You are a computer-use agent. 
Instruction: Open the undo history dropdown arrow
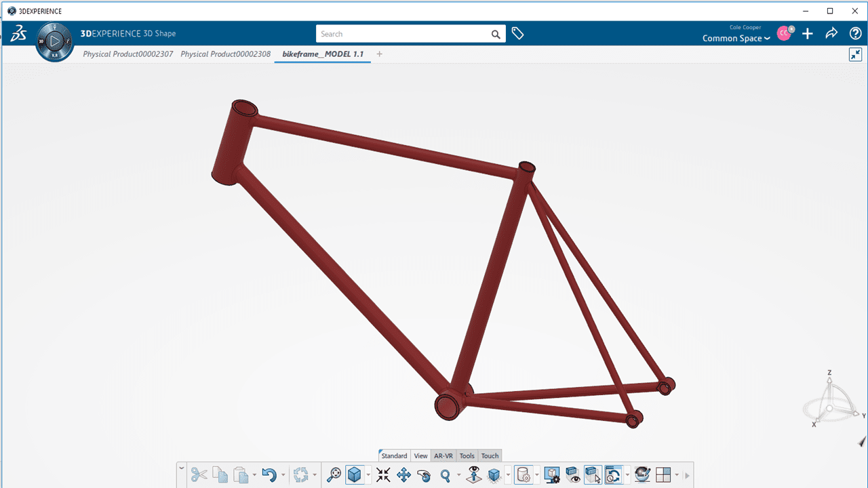[283, 475]
